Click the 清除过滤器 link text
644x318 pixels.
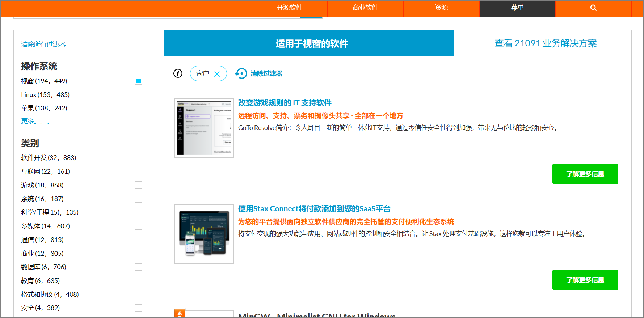[x=266, y=73]
